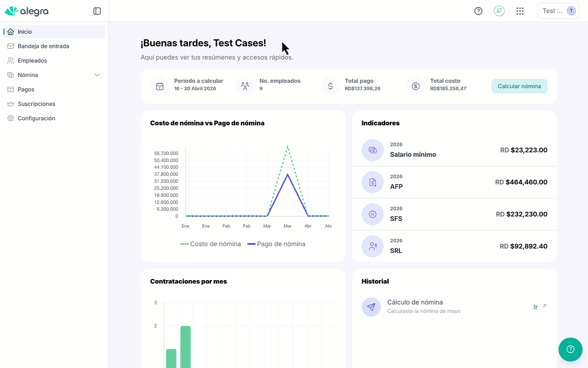This screenshot has height=368, width=588.
Task: Click the Nómina money icon in sidebar
Action: coord(11,75)
